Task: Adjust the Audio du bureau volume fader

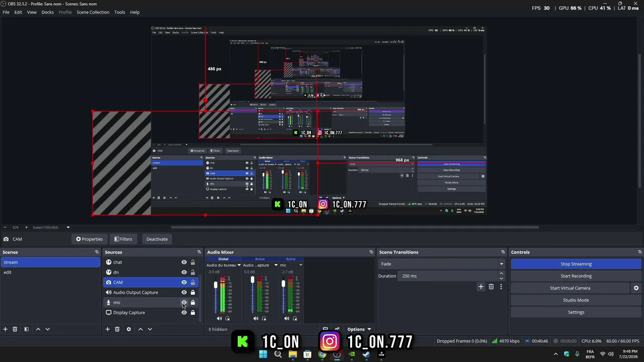Action: coord(216,285)
